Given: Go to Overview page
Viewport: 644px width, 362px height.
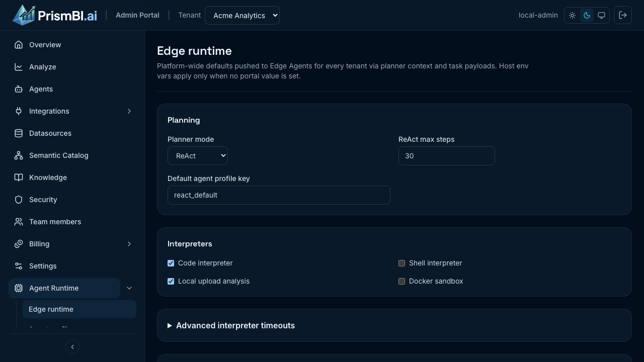Looking at the screenshot, I should tap(72, 45).
